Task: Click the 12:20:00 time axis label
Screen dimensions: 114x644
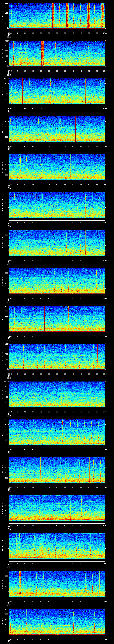Action: 9,184
